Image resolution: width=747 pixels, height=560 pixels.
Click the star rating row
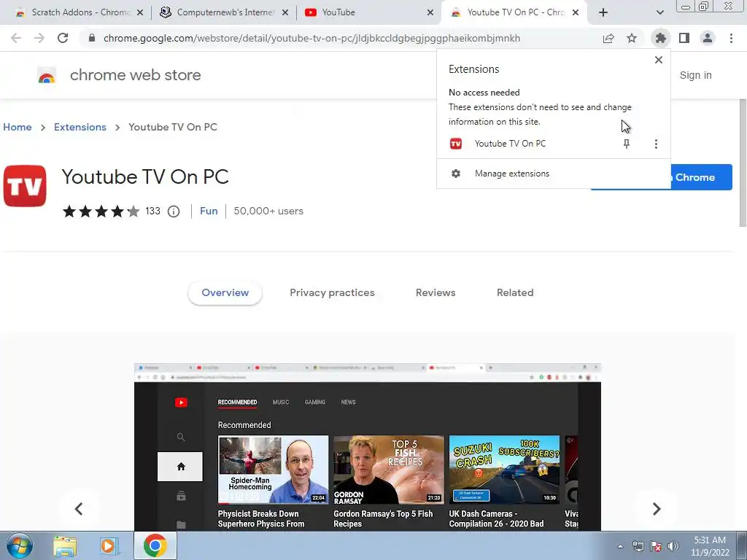click(101, 211)
